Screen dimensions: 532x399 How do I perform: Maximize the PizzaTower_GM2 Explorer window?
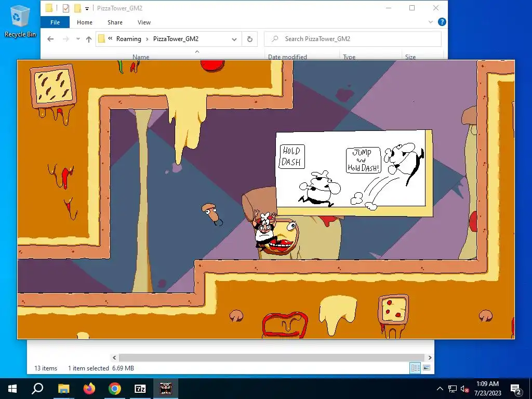coord(412,8)
